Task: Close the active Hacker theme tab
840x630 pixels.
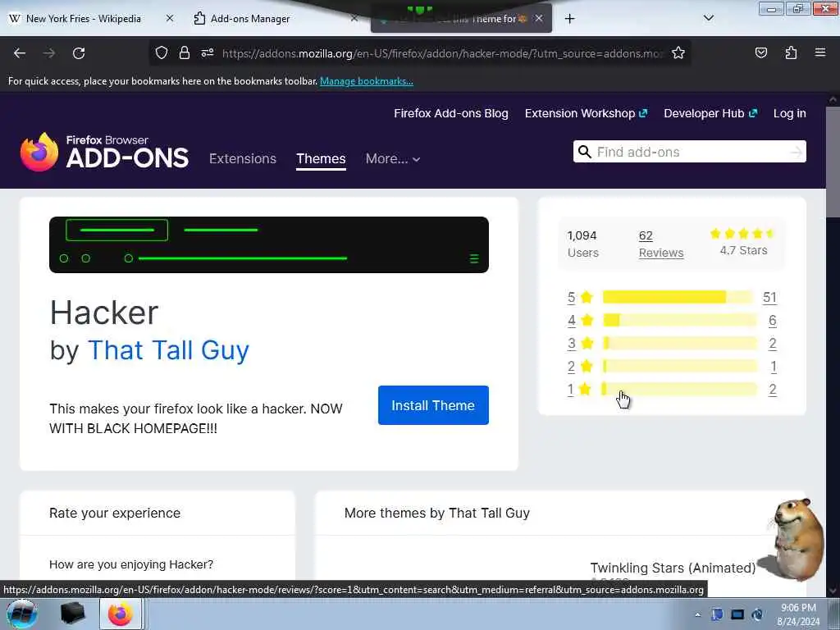Action: [x=539, y=18]
